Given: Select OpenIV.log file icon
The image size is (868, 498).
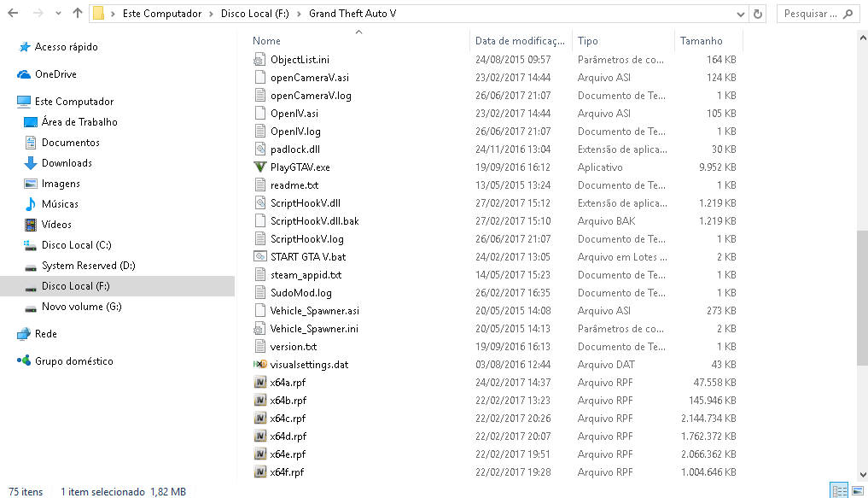Looking at the screenshot, I should click(259, 132).
